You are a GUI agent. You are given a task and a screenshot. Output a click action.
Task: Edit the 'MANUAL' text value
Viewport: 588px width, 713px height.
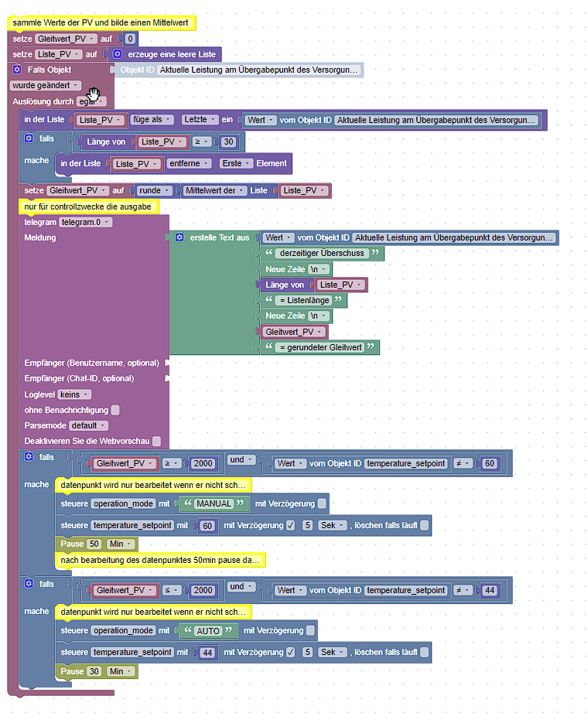coord(214,503)
